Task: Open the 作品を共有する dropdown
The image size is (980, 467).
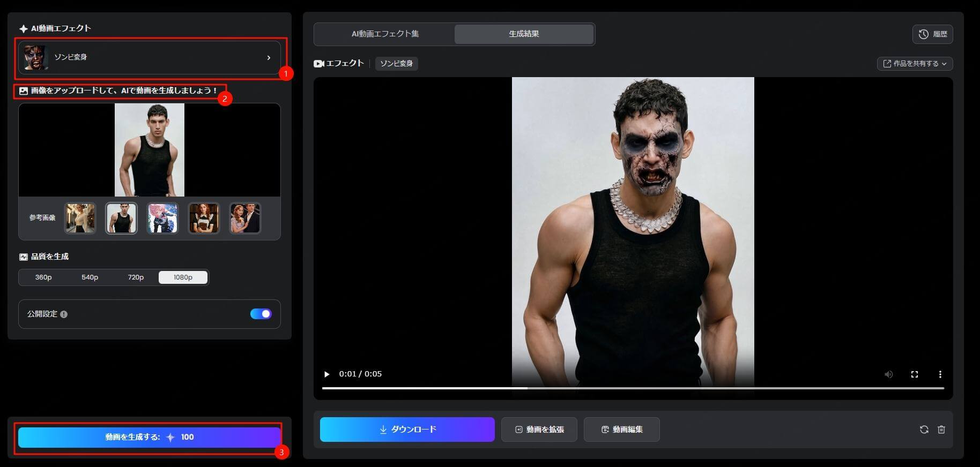Action: pyautogui.click(x=915, y=64)
